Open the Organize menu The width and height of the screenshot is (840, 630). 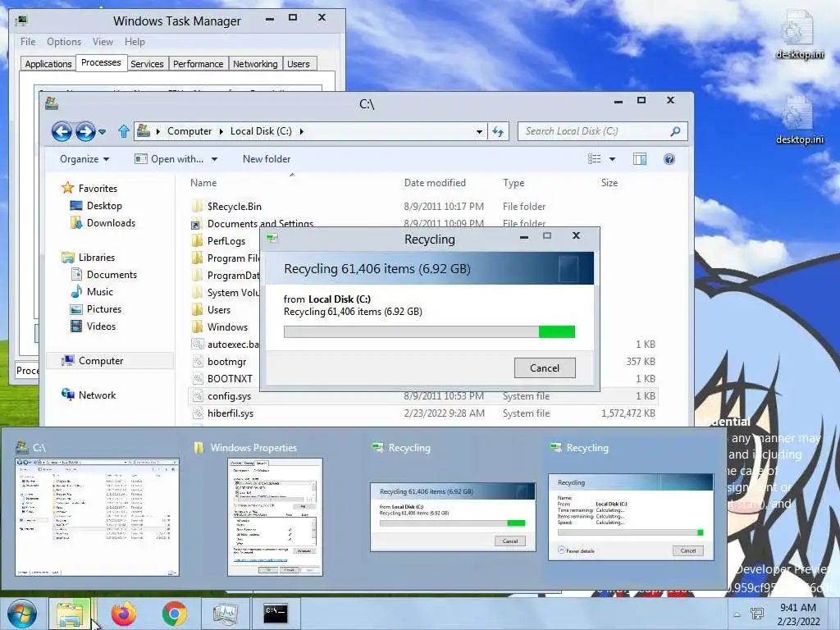84,159
